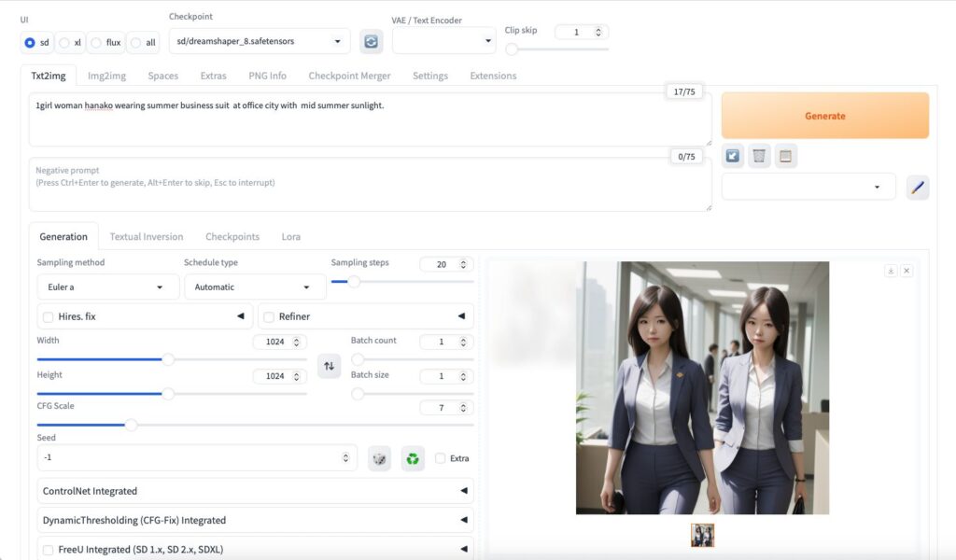Expand FreeU Integrated section arrow

tap(464, 549)
